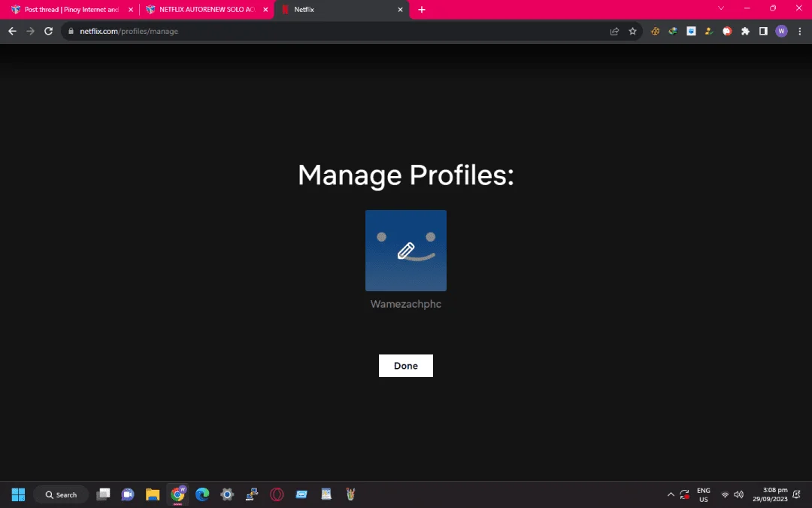Go back to the previous page

point(13,31)
